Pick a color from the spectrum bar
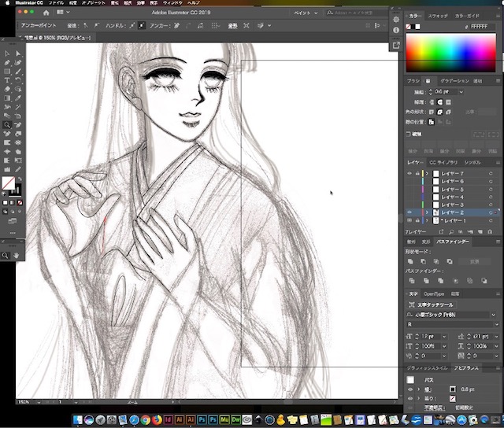The image size is (504, 428). [x=451, y=53]
